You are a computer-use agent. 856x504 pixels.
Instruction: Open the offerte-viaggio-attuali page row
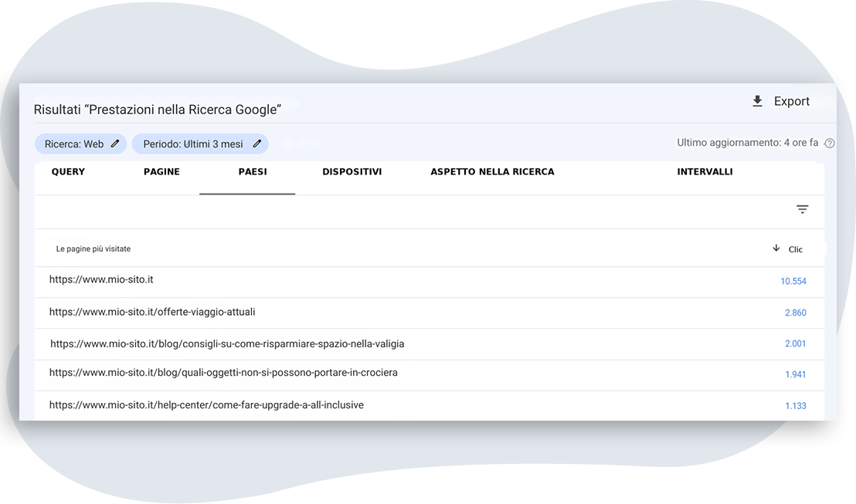[152, 312]
